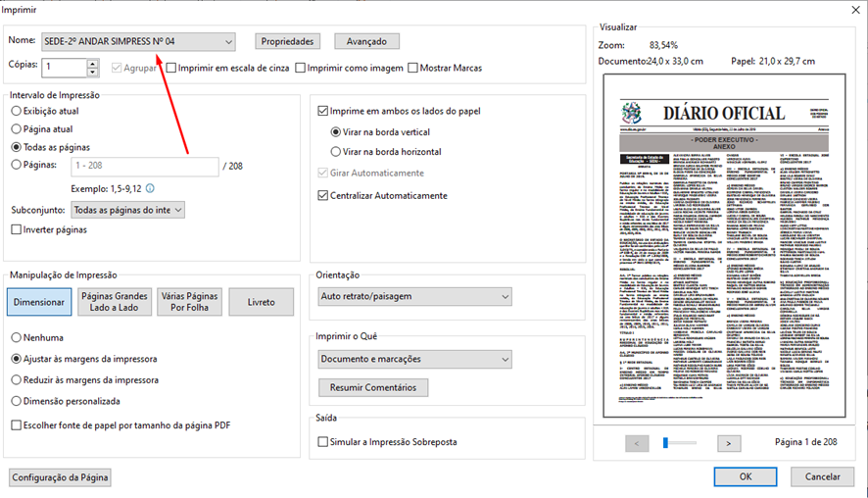Open Configuração da Página

(60, 477)
